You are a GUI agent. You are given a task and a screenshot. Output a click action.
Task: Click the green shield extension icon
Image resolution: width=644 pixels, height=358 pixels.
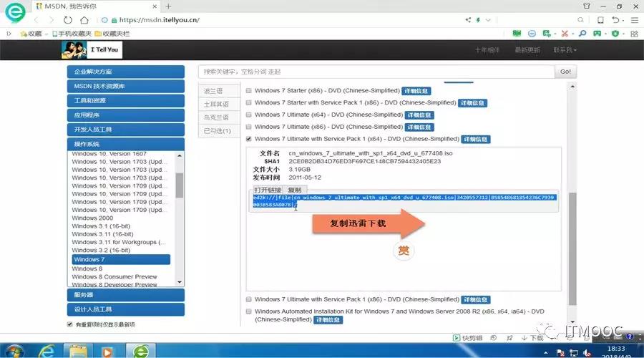[x=615, y=33]
